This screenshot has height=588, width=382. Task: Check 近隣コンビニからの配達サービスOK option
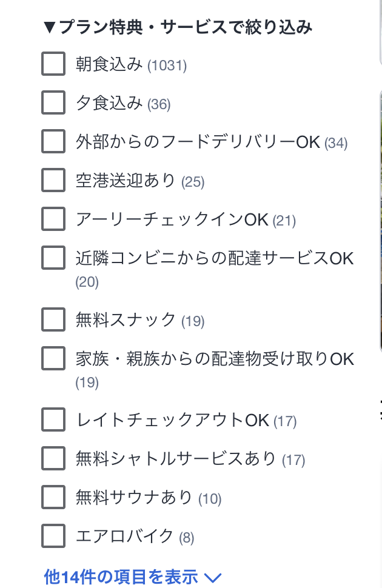click(x=53, y=259)
